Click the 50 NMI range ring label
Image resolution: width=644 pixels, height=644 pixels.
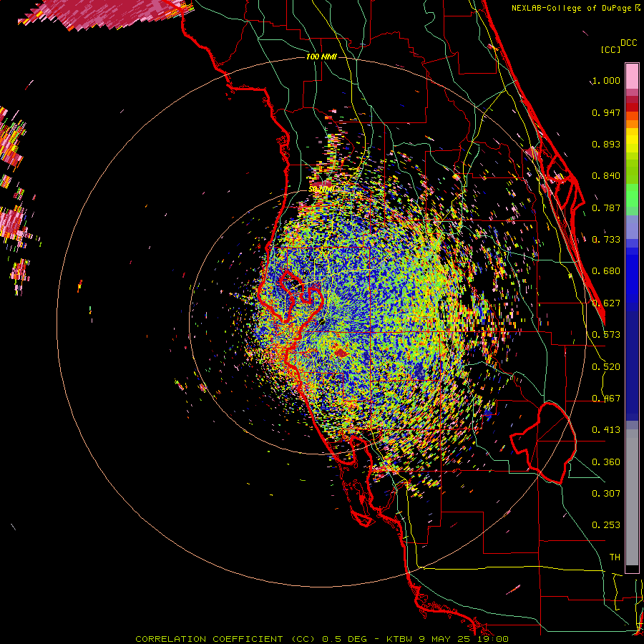[321, 190]
